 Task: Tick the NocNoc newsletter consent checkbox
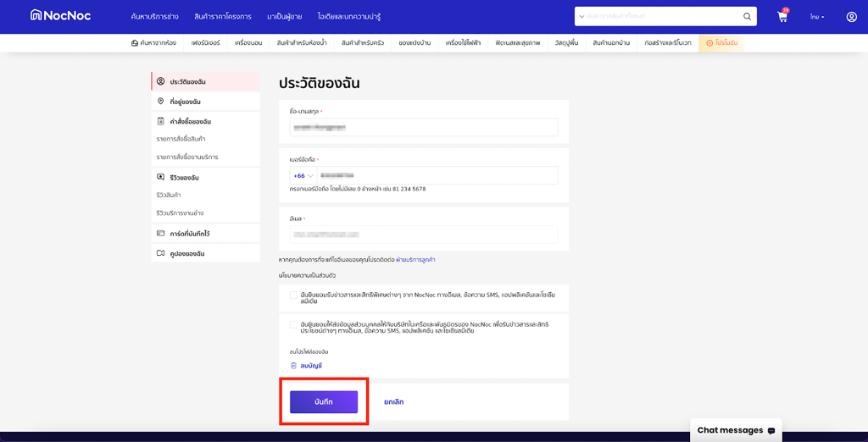click(293, 295)
